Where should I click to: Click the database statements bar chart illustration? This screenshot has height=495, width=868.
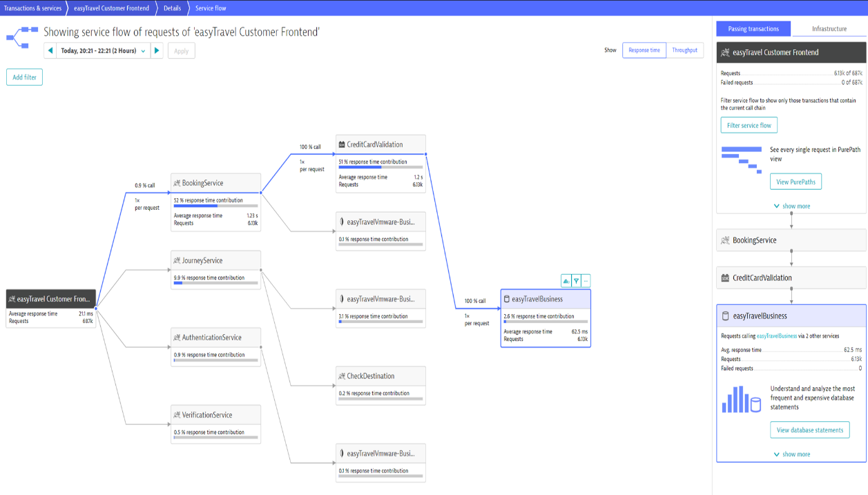742,399
